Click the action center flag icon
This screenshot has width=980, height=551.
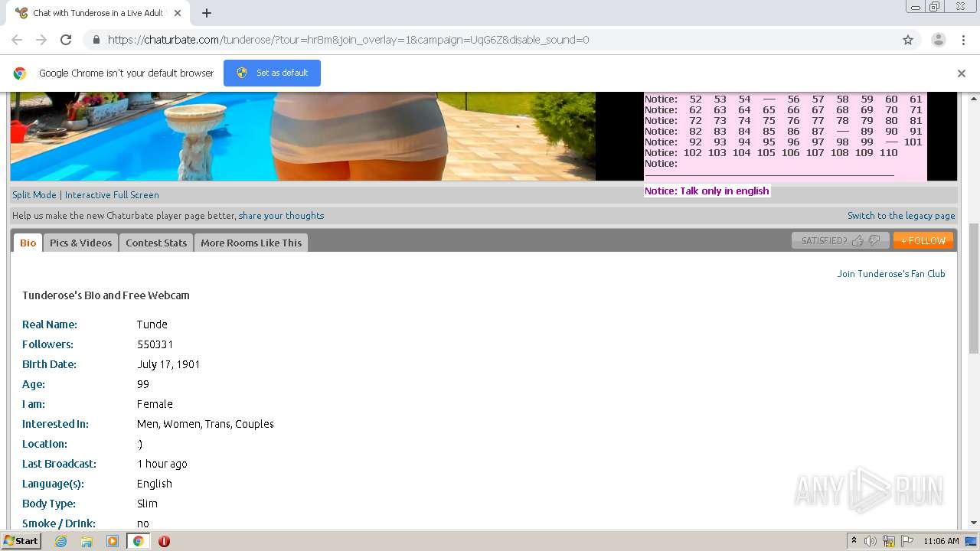tap(907, 541)
